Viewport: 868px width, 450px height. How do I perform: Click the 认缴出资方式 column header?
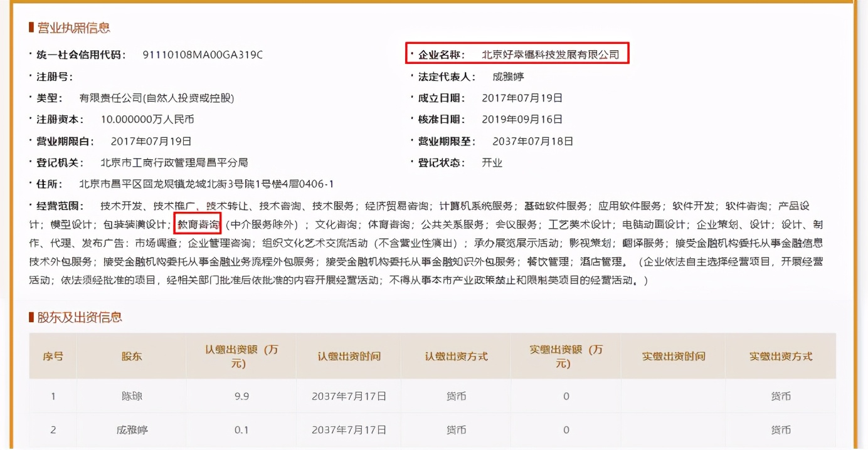click(x=456, y=356)
